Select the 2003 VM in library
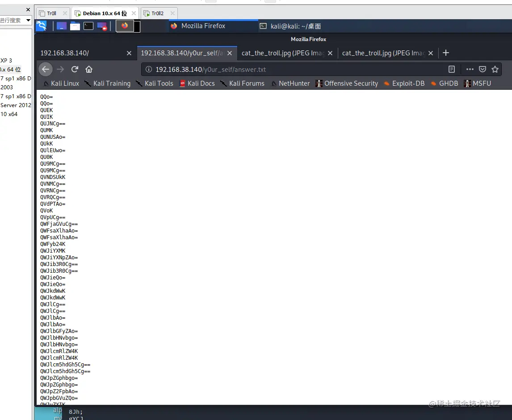 (7, 87)
